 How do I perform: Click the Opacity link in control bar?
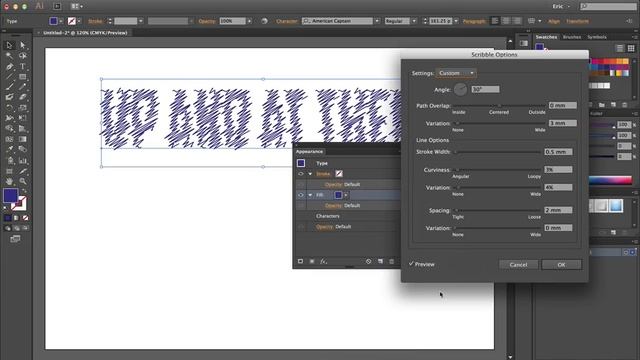(207, 21)
